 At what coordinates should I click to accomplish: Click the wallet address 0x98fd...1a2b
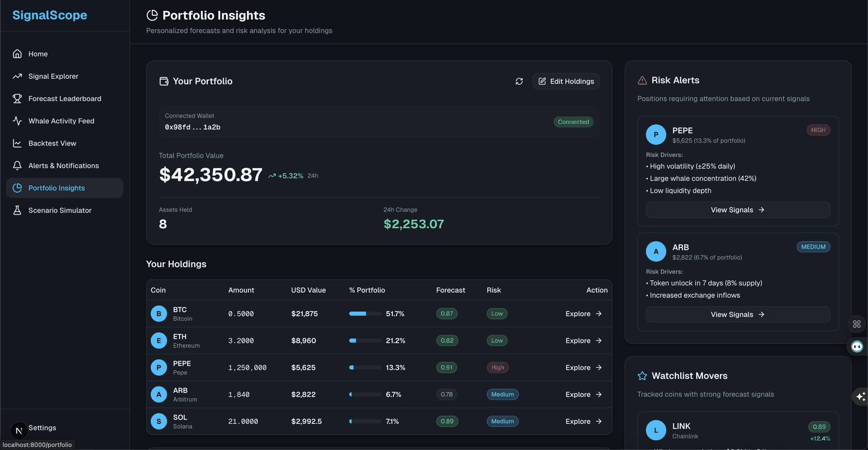pyautogui.click(x=193, y=127)
